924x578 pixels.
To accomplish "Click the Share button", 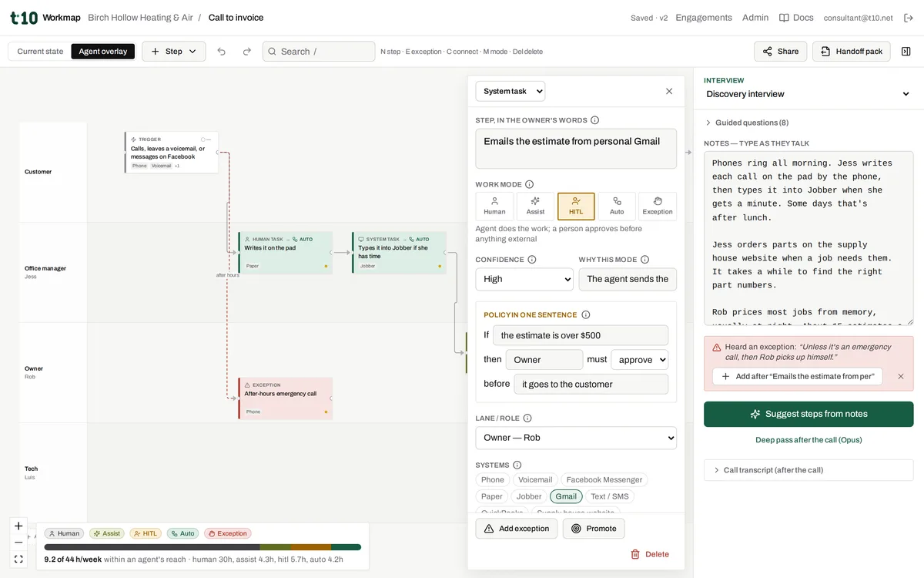I will click(781, 52).
